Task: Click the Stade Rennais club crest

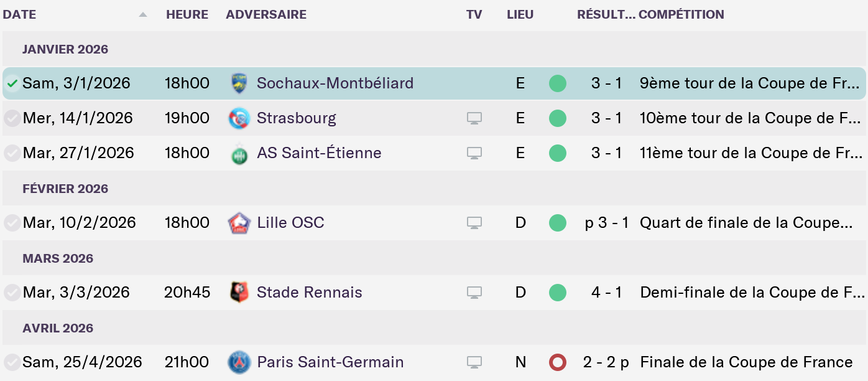Action: point(239,293)
